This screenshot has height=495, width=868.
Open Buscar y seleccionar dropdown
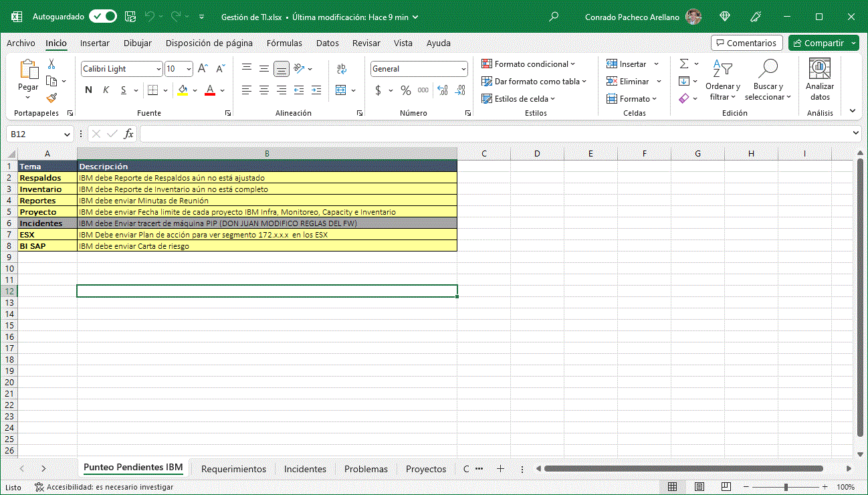coord(768,80)
